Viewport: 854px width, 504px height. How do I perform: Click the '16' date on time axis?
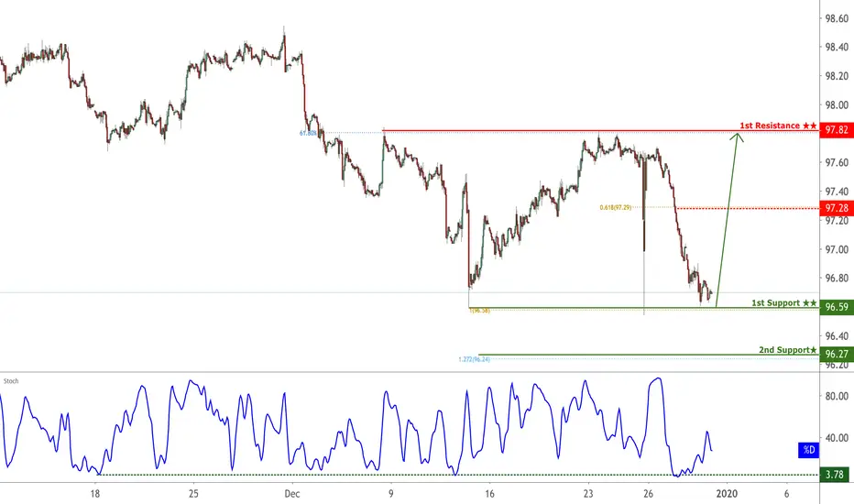pyautogui.click(x=489, y=494)
